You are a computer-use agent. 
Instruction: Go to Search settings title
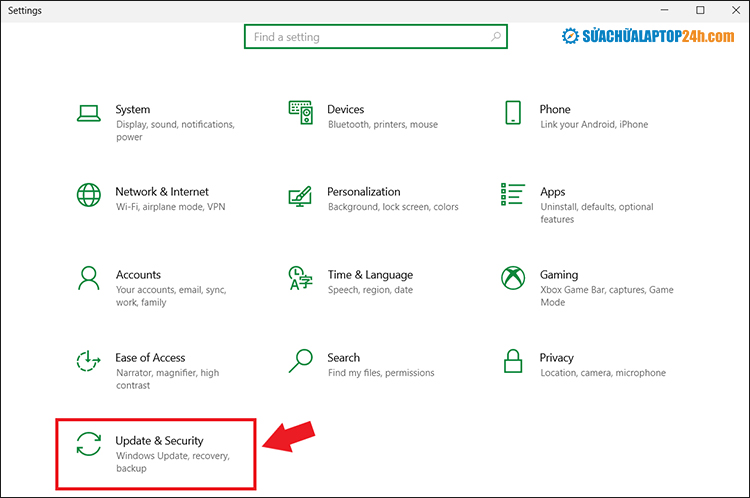343,358
